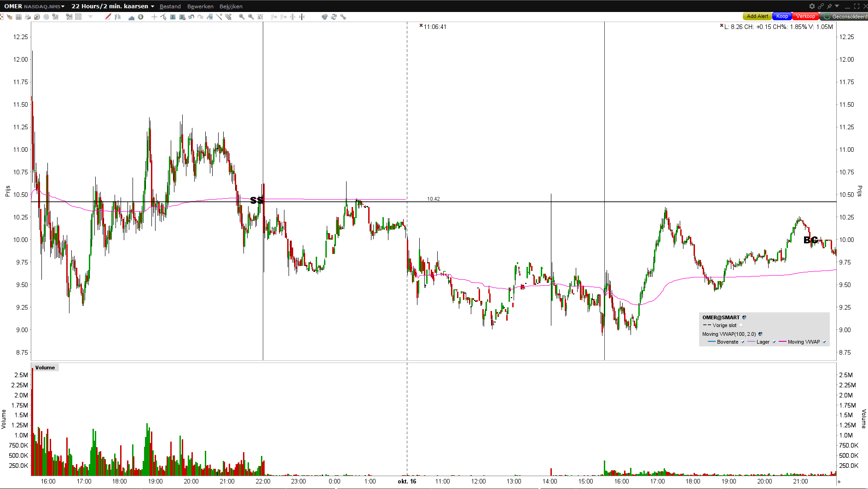The height and width of the screenshot is (489, 868).
Task: Open the Bestand menu
Action: point(170,6)
